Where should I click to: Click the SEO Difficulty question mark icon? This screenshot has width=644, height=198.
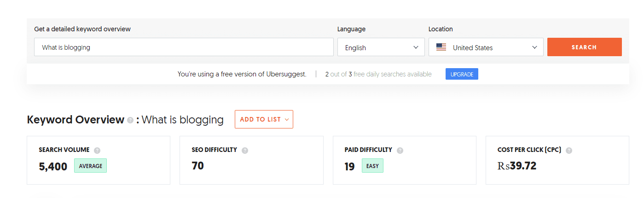pyautogui.click(x=245, y=150)
